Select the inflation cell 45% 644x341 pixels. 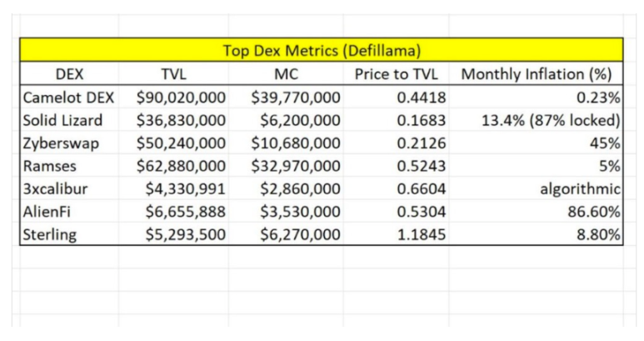(537, 143)
